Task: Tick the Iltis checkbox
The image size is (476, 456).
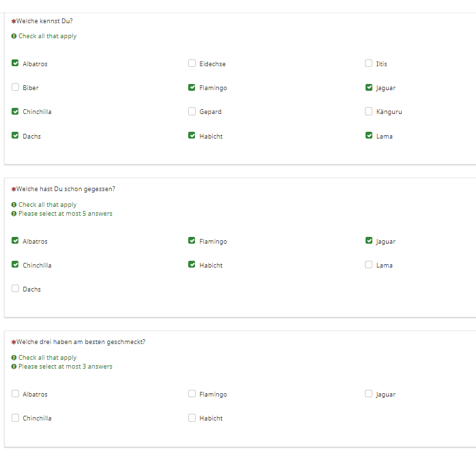Action: [x=369, y=63]
